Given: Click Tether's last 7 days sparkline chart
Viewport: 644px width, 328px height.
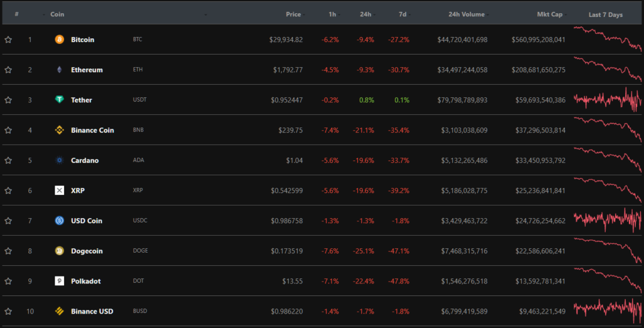Looking at the screenshot, I should click(608, 100).
